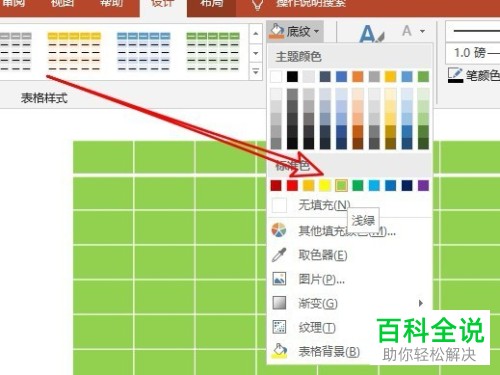The image size is (500, 375).
Task: Select the dark red standard color
Action: pos(276,185)
